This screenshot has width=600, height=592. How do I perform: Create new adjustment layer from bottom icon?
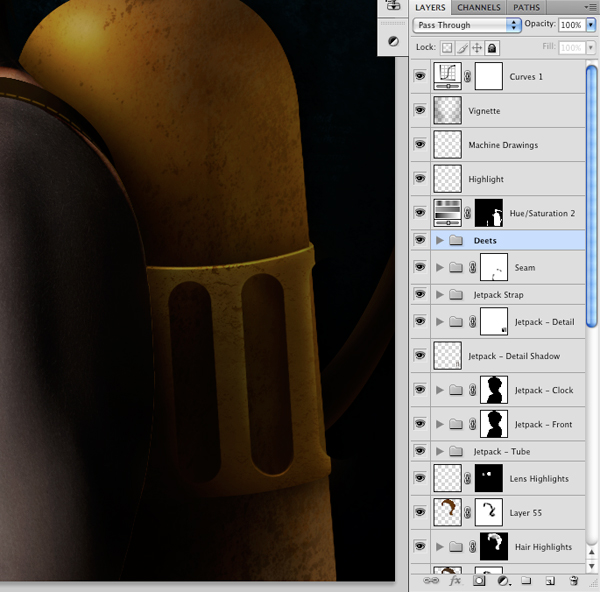coord(503,581)
